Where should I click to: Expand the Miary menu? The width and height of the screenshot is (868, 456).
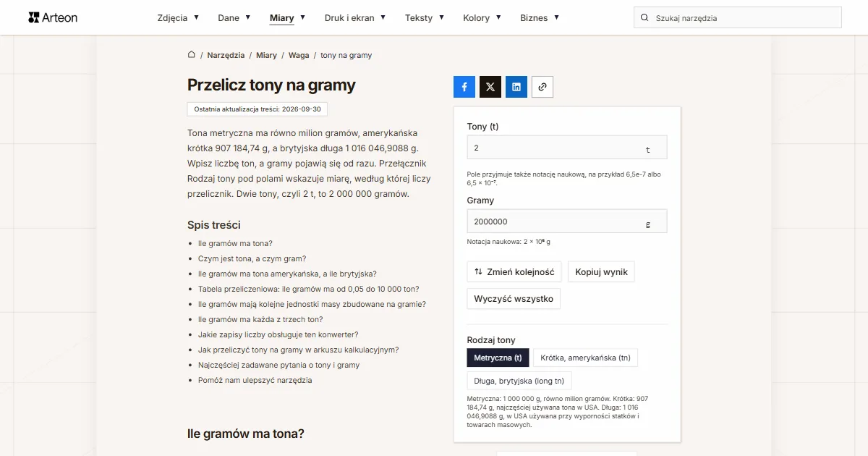tap(288, 18)
